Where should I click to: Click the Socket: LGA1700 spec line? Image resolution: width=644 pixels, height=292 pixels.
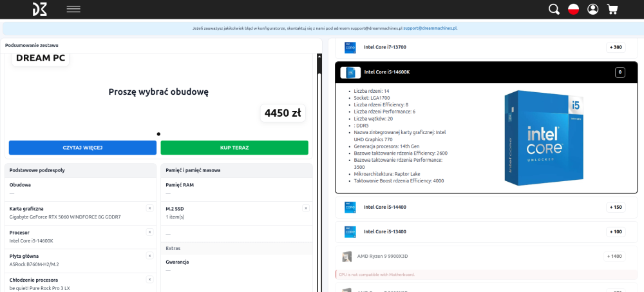click(x=372, y=97)
